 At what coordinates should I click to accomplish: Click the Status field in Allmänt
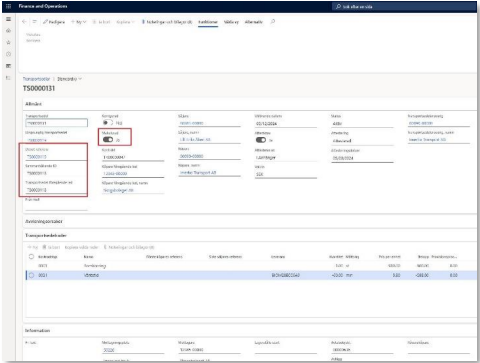click(362, 124)
